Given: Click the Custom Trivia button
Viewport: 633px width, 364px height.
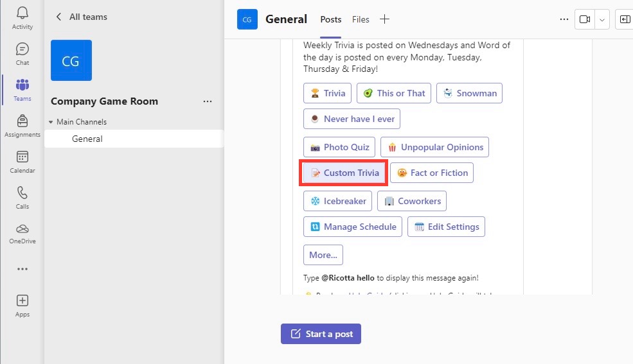Looking at the screenshot, I should click(x=344, y=173).
